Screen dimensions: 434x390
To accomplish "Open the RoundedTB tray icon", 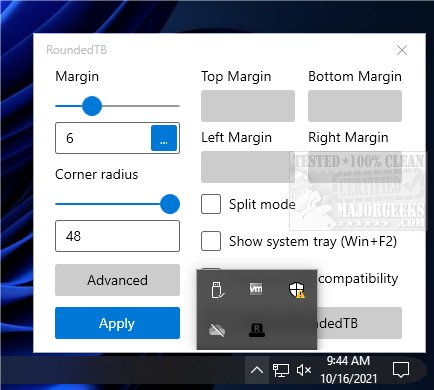I will point(257,330).
